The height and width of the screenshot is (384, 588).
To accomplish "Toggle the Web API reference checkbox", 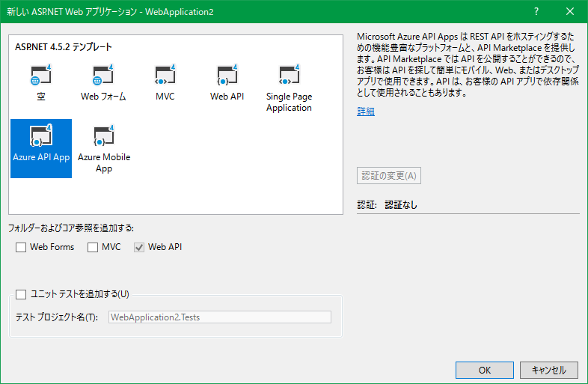I will coord(139,247).
